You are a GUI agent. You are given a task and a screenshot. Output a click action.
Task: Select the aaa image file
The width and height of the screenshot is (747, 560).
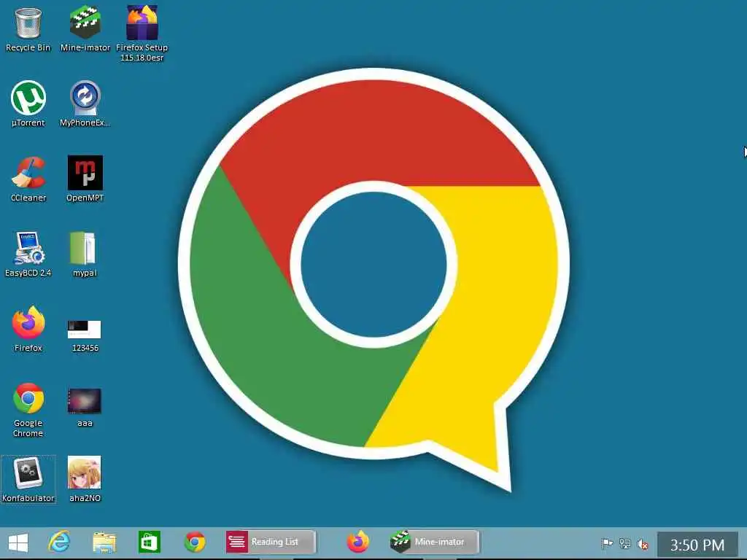coord(85,407)
